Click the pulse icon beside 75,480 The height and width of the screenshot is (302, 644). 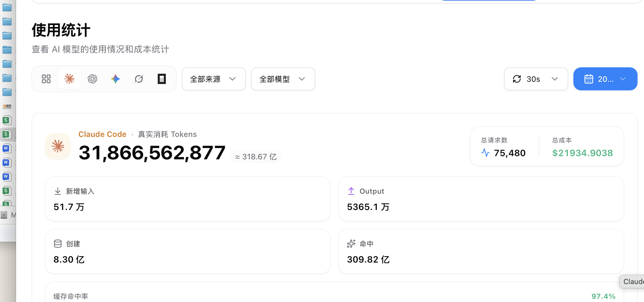pos(485,153)
